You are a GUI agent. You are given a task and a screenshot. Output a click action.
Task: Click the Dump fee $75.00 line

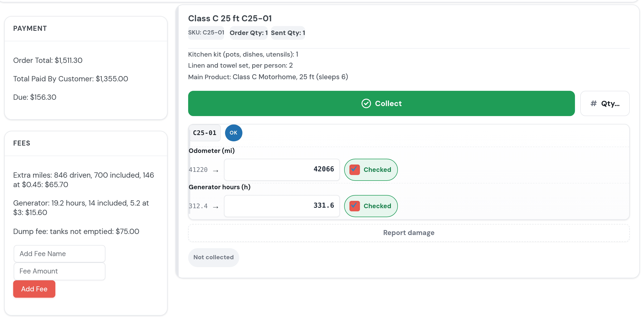tap(76, 232)
